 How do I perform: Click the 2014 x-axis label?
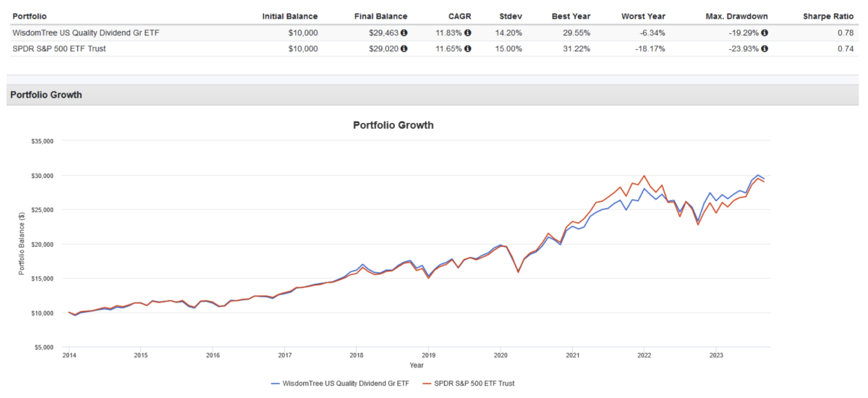[69, 356]
